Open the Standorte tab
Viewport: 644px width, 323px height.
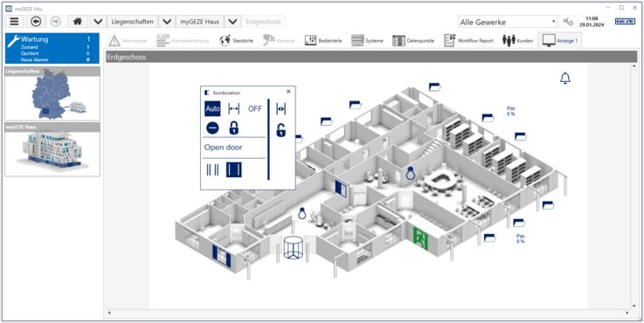[237, 41]
